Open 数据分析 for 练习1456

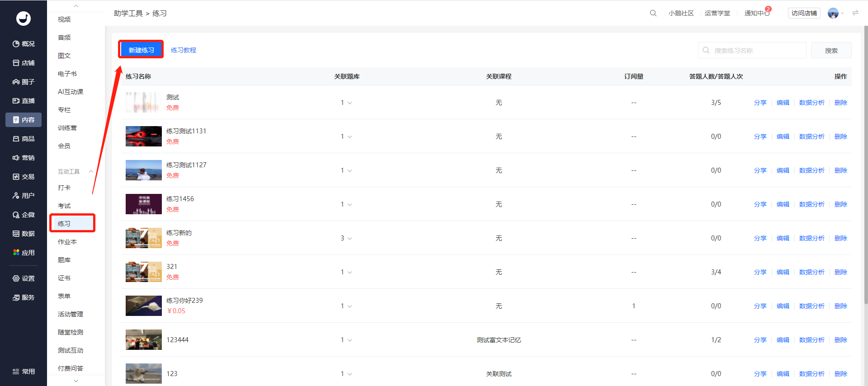(811, 204)
